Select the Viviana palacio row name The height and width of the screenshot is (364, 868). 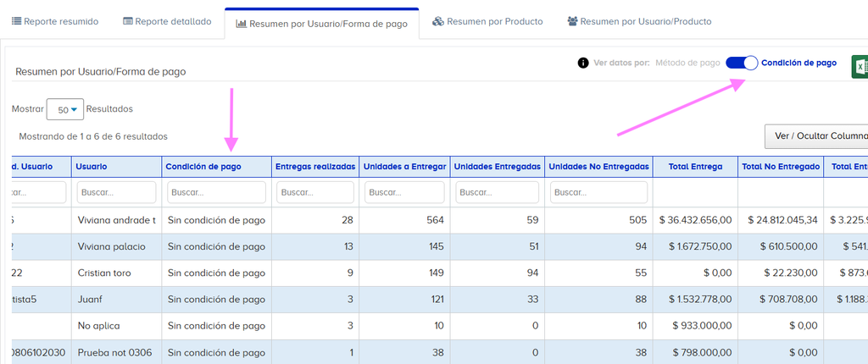click(x=111, y=246)
